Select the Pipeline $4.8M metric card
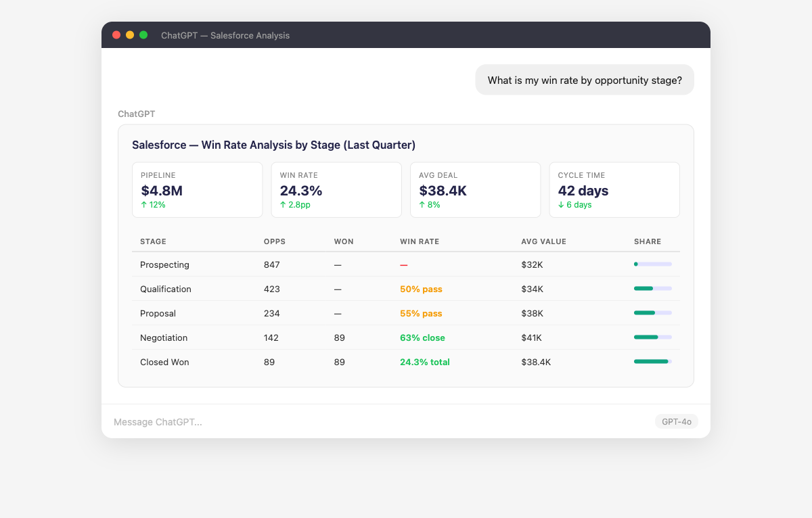 coord(197,190)
